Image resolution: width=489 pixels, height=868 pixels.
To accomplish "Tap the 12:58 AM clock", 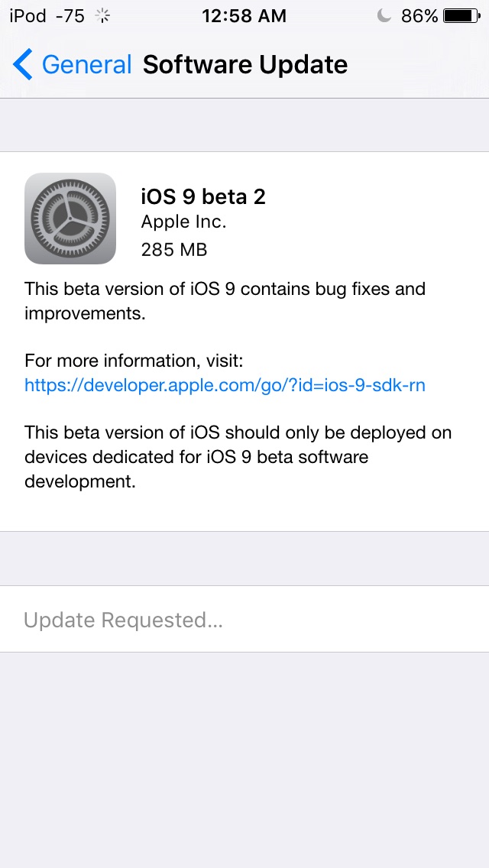I will pyautogui.click(x=244, y=16).
